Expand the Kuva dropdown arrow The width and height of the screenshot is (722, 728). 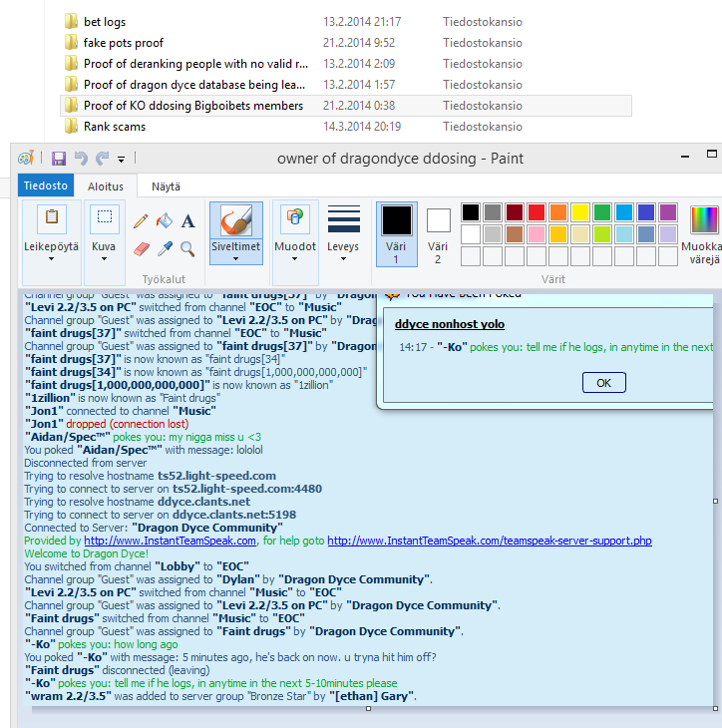tap(104, 259)
